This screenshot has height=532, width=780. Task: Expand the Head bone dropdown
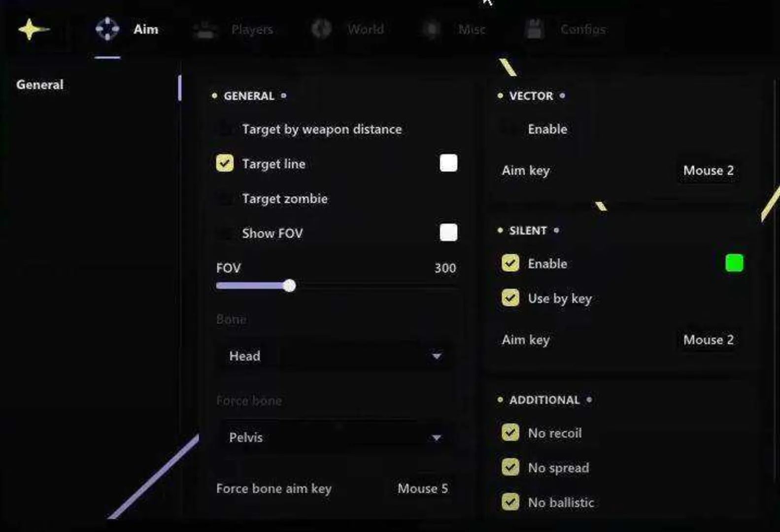[x=335, y=356]
